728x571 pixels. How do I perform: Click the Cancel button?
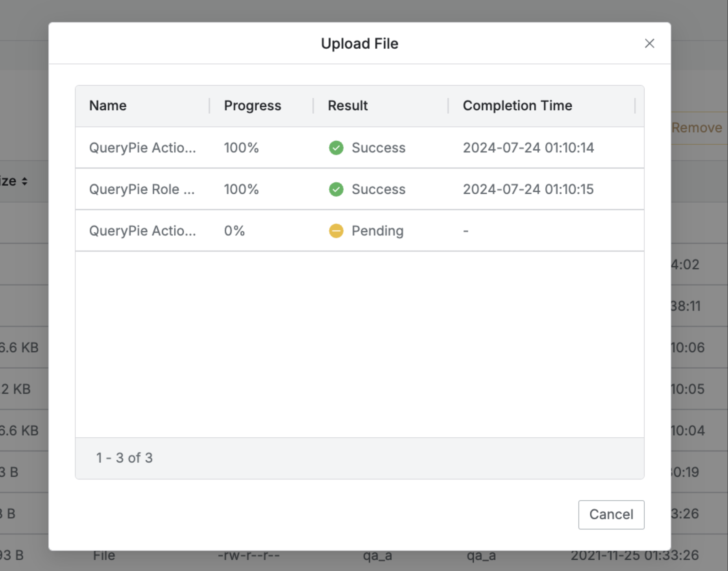pyautogui.click(x=611, y=515)
